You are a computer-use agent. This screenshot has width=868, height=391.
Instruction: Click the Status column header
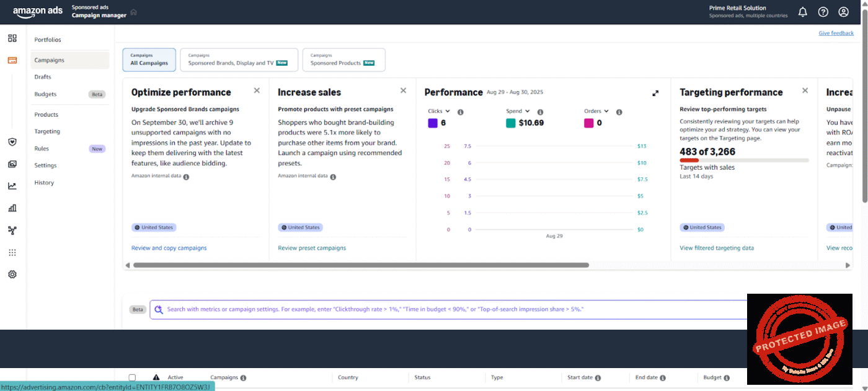point(422,377)
